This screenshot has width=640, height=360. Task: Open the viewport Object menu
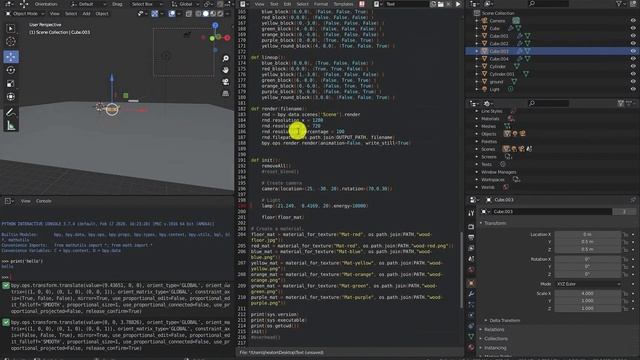point(102,13)
